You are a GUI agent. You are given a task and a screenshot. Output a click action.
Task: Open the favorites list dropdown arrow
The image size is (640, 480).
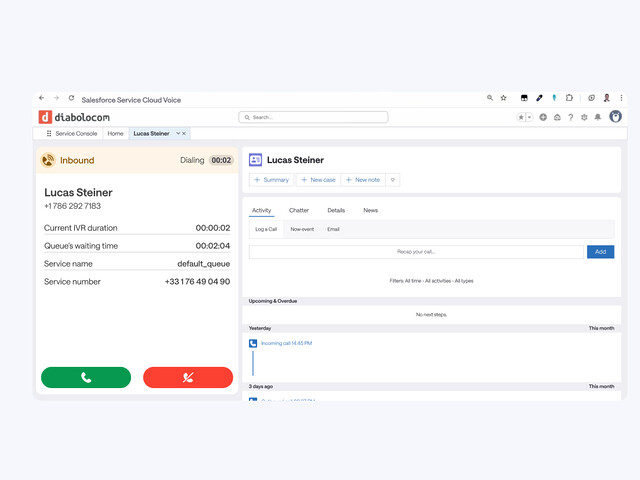[x=529, y=117]
